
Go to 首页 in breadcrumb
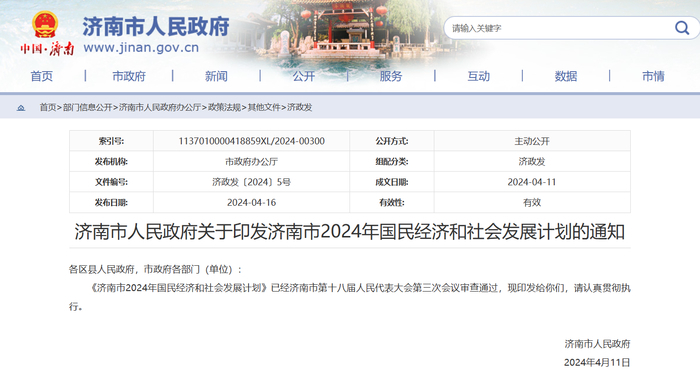[x=48, y=107]
